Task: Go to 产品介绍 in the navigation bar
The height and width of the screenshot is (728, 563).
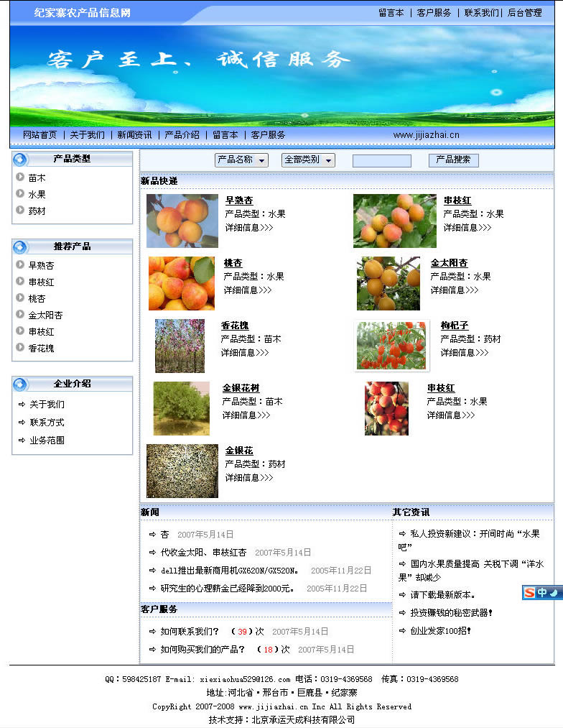Action: pos(182,135)
